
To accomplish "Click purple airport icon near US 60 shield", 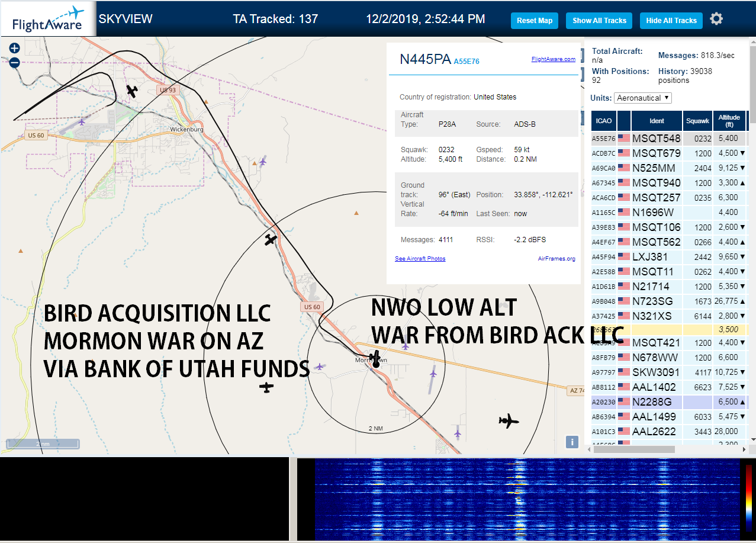I will [82, 123].
